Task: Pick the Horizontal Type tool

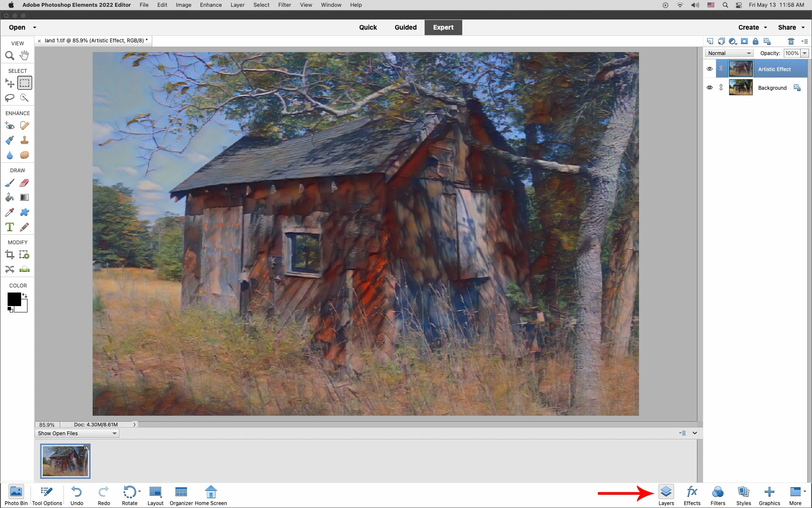Action: coord(9,227)
